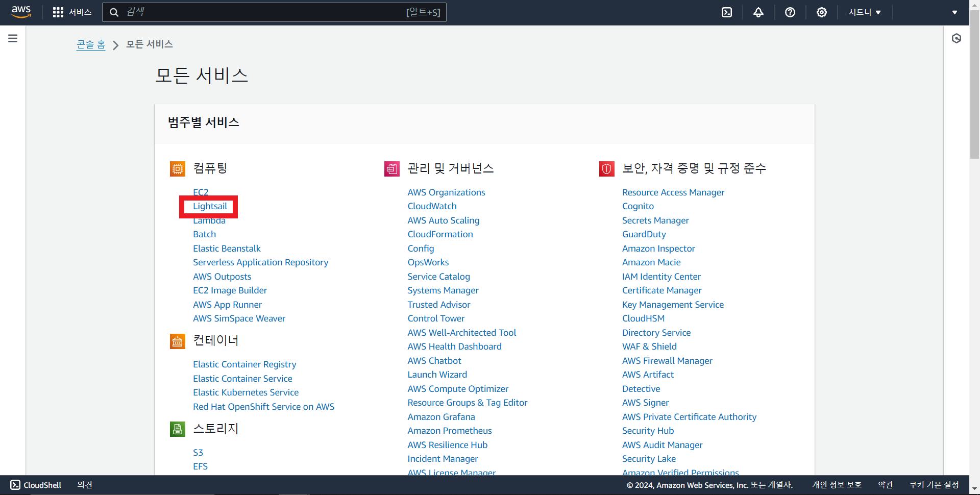
Task: Open the Batch service link
Action: coord(204,234)
